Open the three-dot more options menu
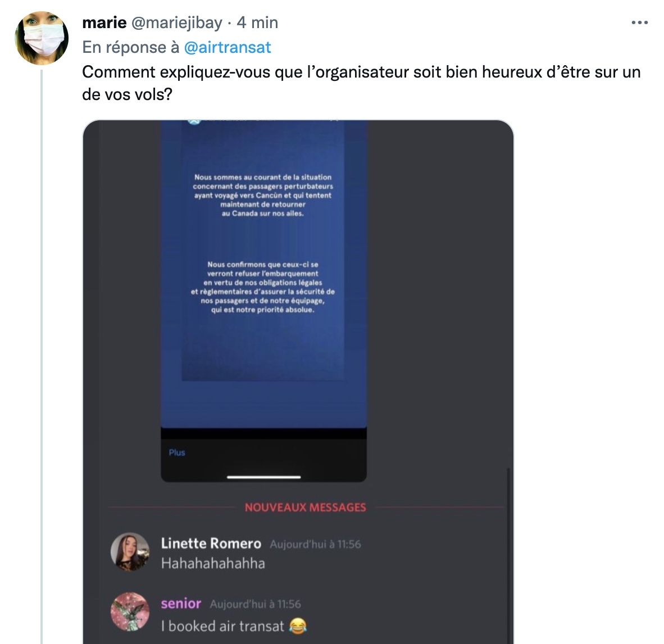664x644 pixels. click(x=639, y=23)
